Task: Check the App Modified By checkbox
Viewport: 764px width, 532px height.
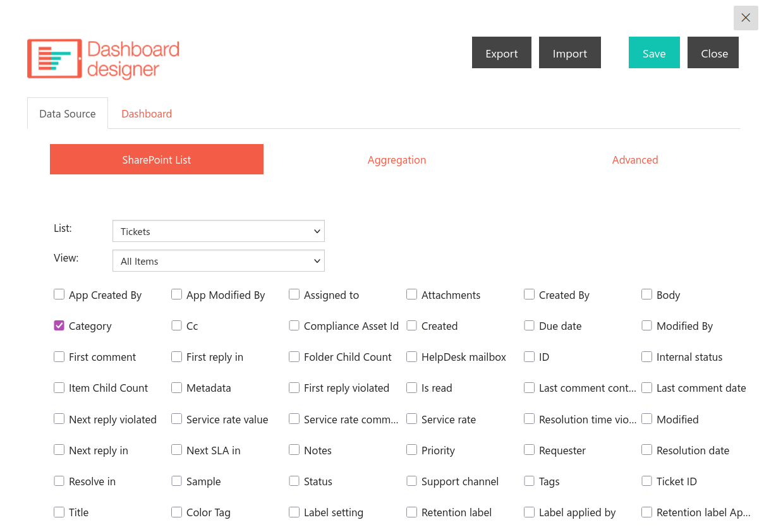Action: pos(176,294)
